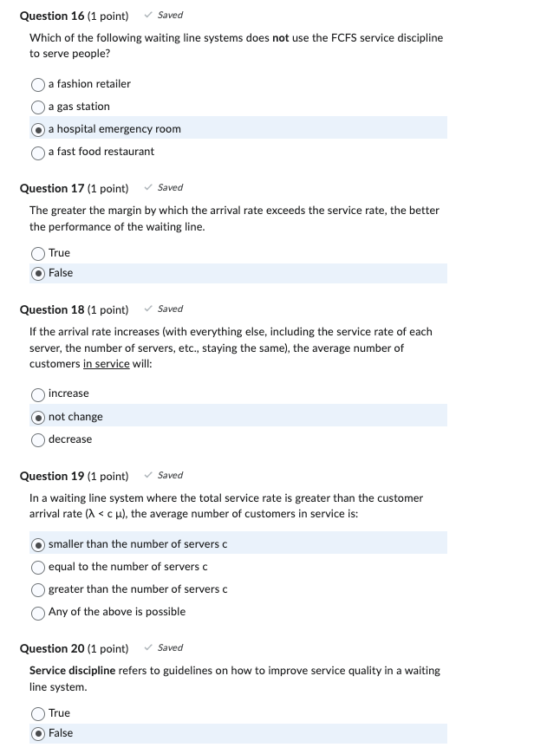Click the Saved checkmark icon beside Question 17
This screenshot has height=754, width=560.
point(148,186)
